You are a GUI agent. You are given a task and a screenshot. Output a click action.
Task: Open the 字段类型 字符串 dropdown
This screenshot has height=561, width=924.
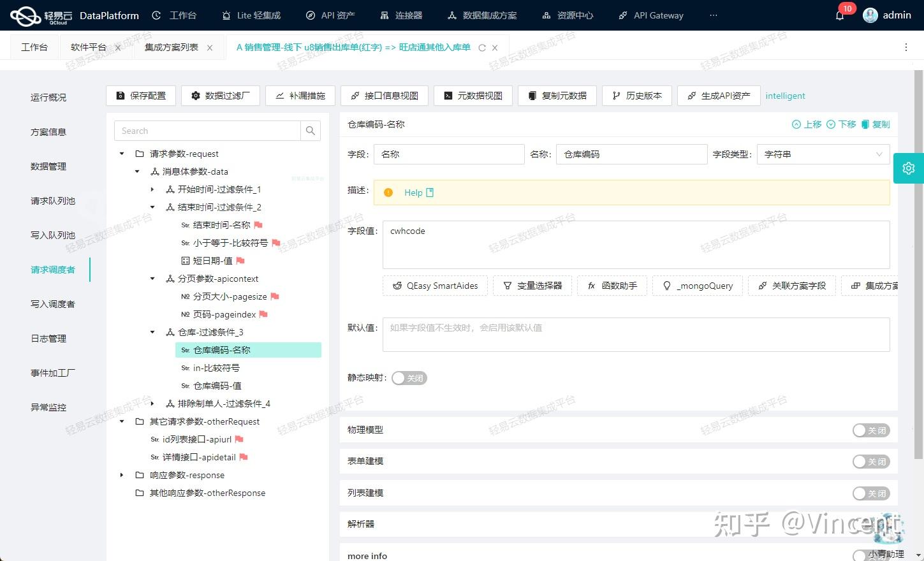pyautogui.click(x=823, y=154)
